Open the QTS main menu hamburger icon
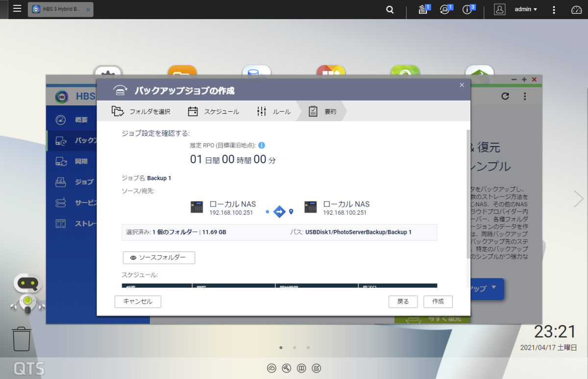Viewport: 588px width, 379px height. 17,9
